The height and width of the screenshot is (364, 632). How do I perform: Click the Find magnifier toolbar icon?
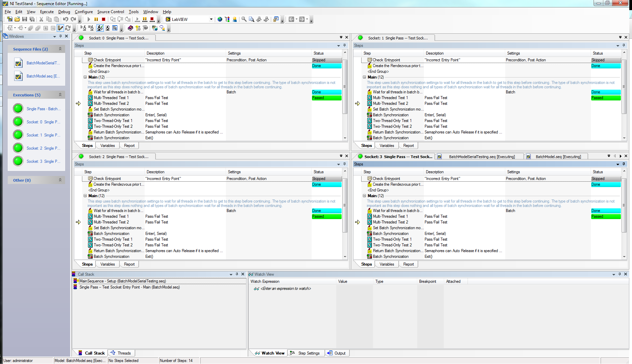[244, 19]
